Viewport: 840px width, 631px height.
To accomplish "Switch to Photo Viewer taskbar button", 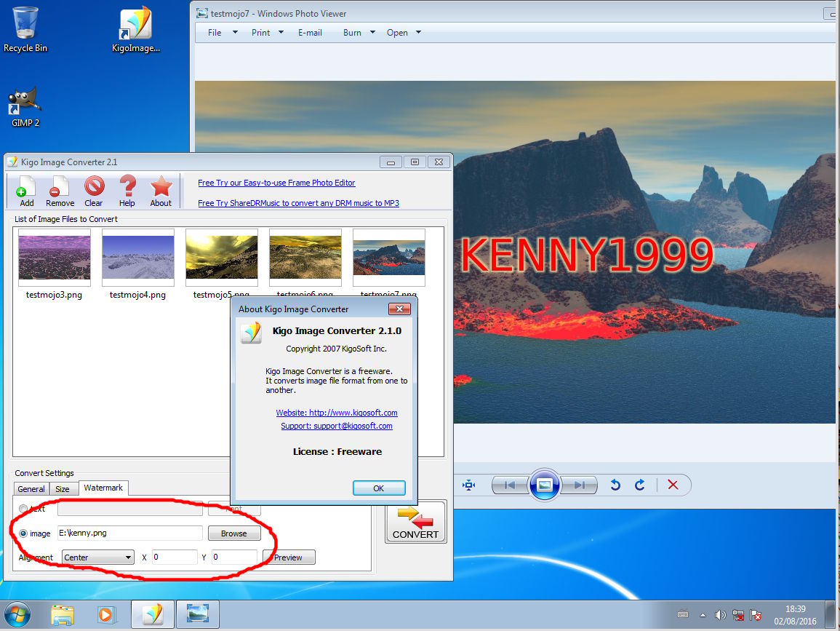I will pos(198,614).
